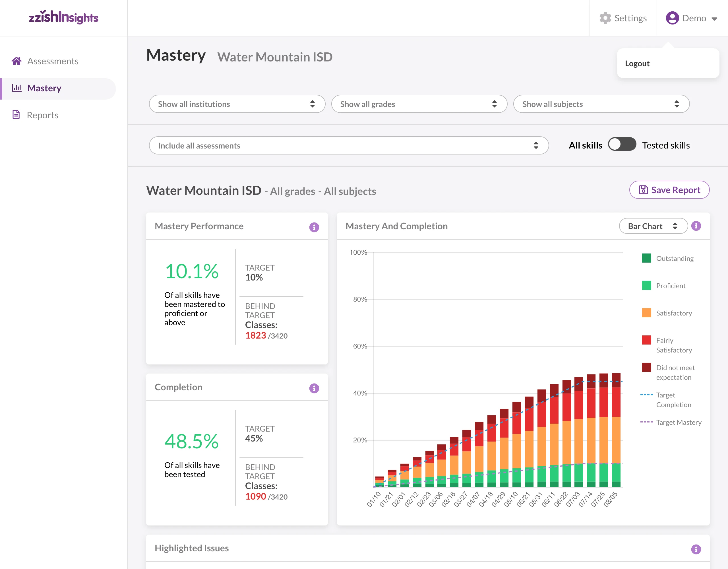This screenshot has height=569, width=728.
Task: Click the Assessments home icon in sidebar
Action: tap(17, 61)
